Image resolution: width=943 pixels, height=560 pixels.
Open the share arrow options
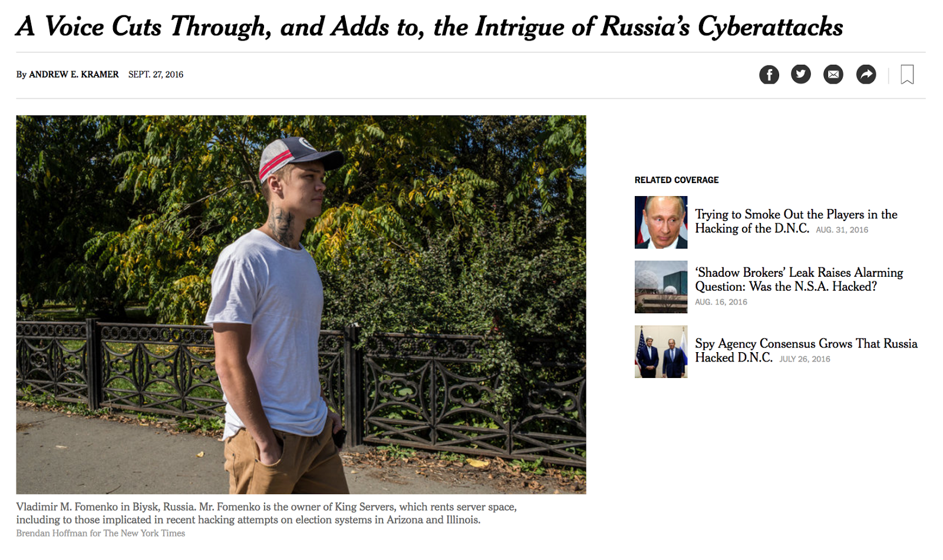coord(866,75)
